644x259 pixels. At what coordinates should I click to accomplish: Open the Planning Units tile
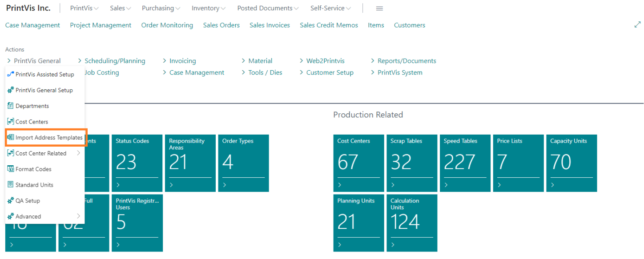click(x=358, y=223)
